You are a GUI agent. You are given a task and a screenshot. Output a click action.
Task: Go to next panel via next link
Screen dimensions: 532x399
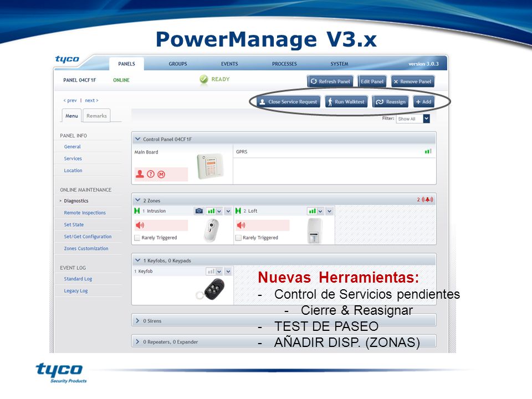(x=91, y=100)
